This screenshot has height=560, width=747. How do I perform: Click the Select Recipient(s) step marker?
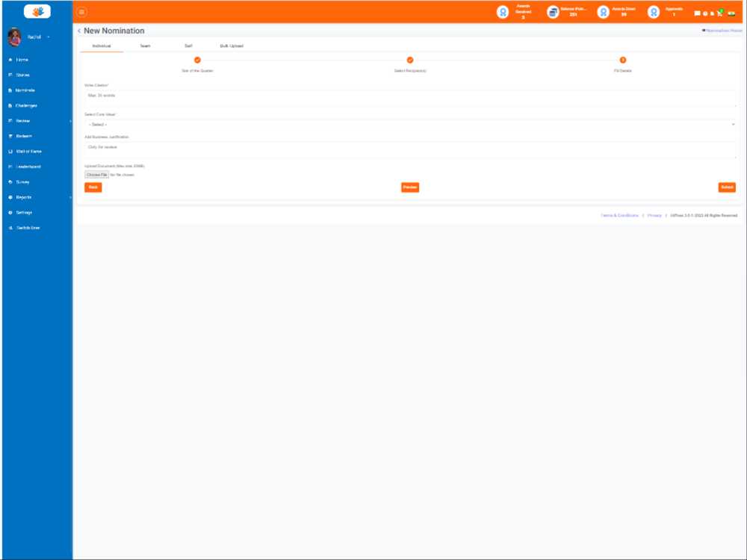point(409,60)
